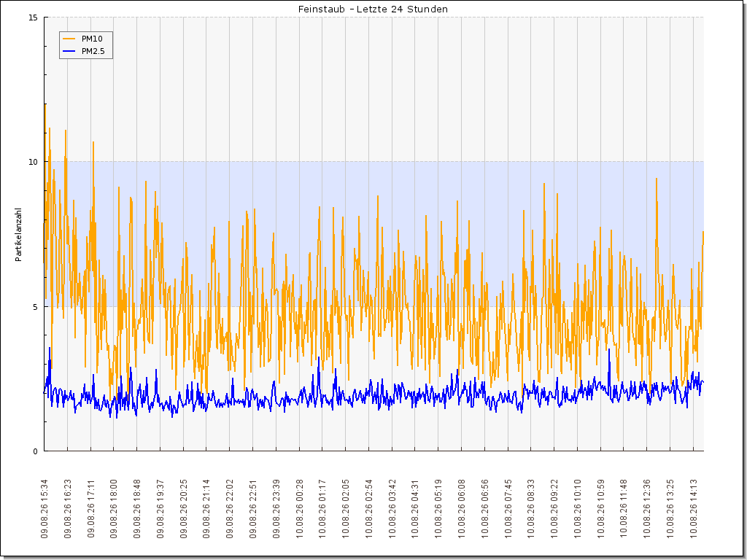Click the y-axis value 10

coord(33,162)
